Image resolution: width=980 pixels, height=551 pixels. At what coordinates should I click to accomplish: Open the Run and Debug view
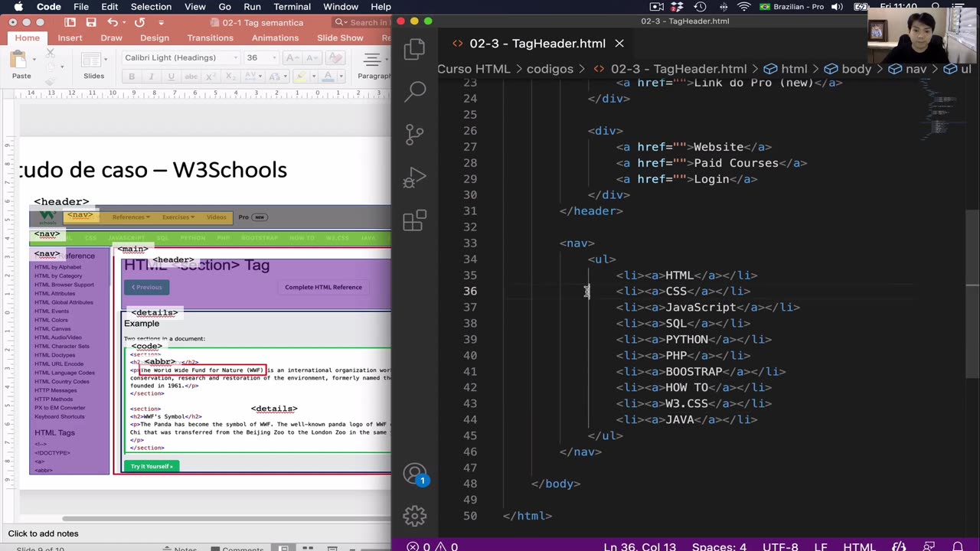tap(415, 178)
